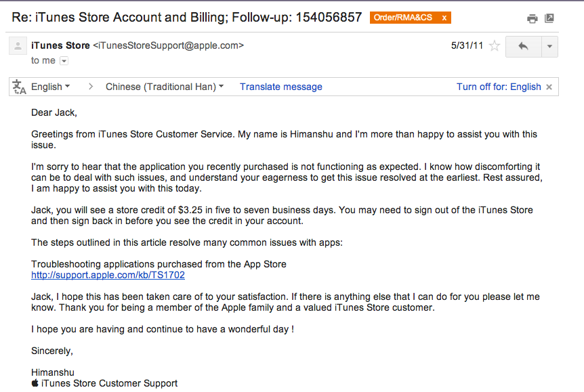Image resolution: width=584 pixels, height=392 pixels.
Task: Click sender avatar placeholder icon
Action: (18, 46)
